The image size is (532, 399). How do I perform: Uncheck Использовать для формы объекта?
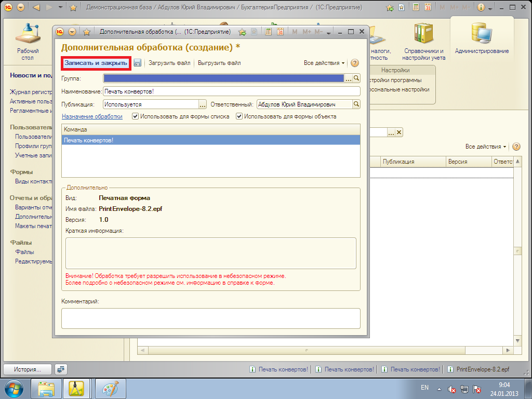coord(240,116)
